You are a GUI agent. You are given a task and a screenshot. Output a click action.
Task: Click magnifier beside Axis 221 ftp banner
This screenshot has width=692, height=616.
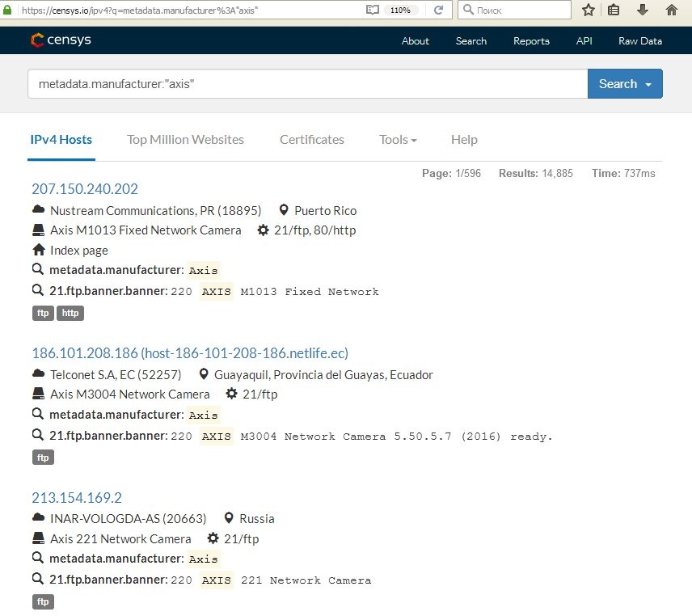[38, 579]
